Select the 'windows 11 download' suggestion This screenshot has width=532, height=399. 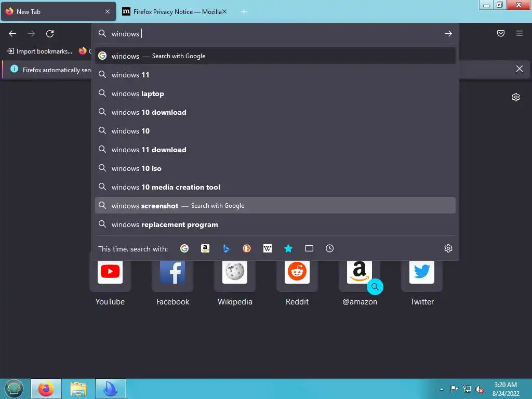275,149
